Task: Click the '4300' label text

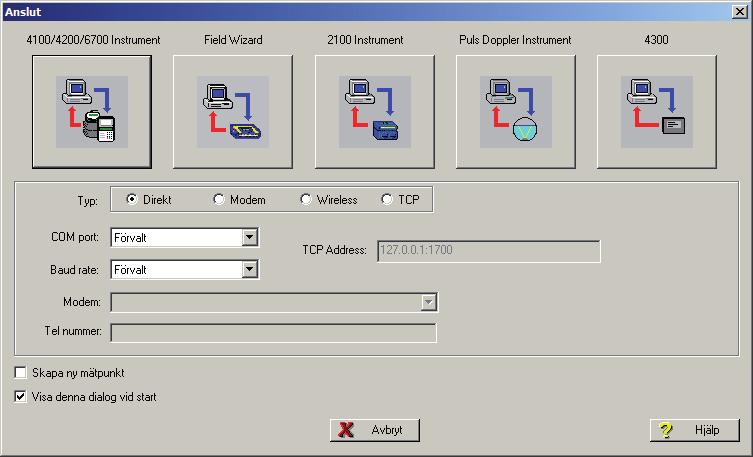Action: point(656,40)
